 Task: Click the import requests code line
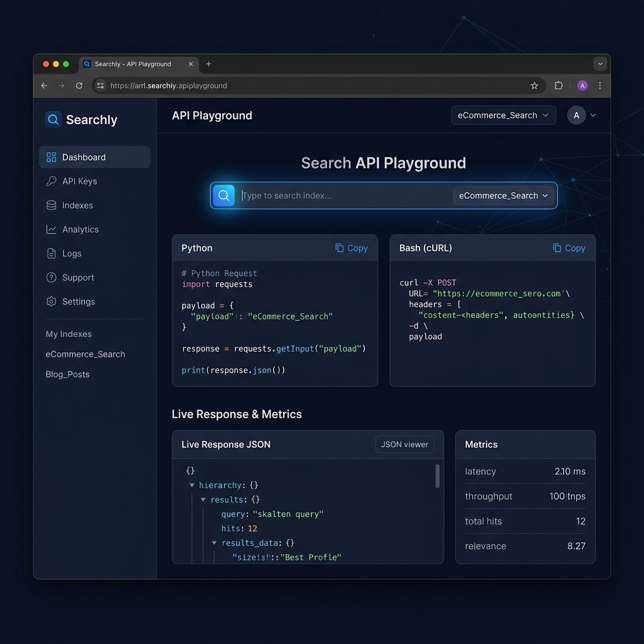(x=217, y=284)
